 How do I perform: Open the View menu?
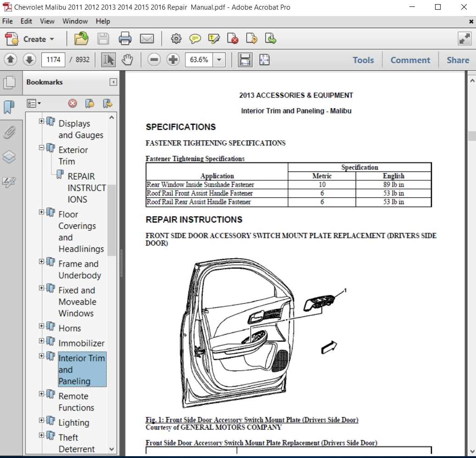(x=47, y=21)
